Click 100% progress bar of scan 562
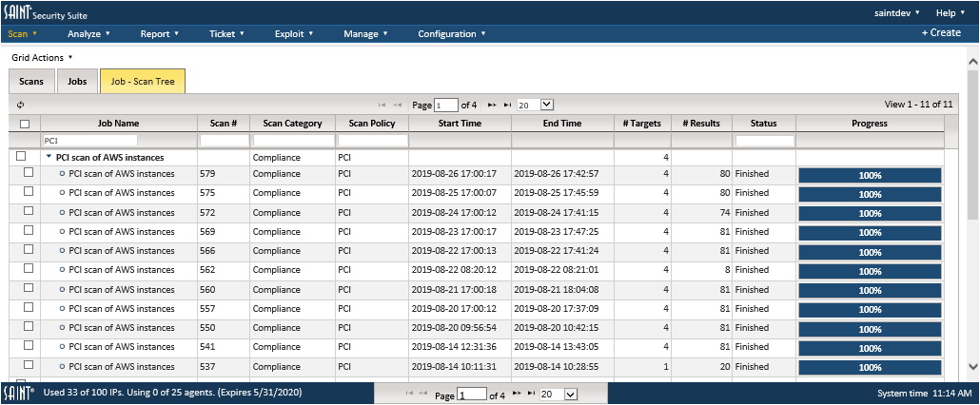This screenshot has width=980, height=405. (x=870, y=272)
